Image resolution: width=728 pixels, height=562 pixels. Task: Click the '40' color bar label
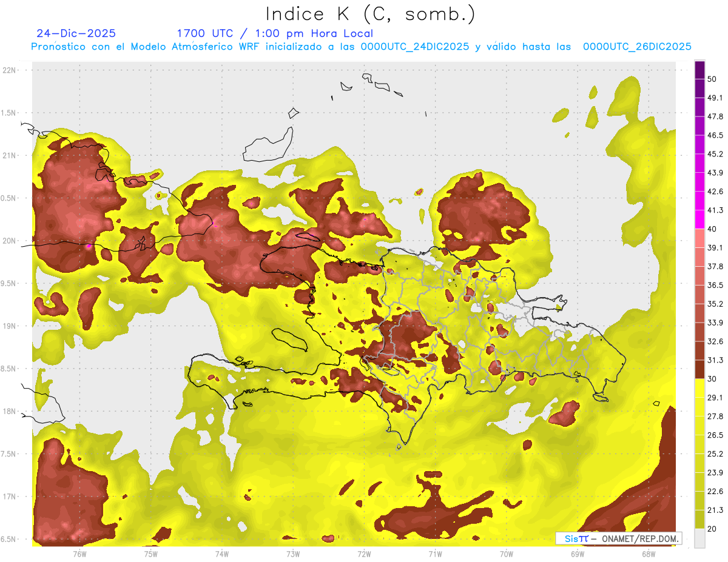[x=712, y=229]
